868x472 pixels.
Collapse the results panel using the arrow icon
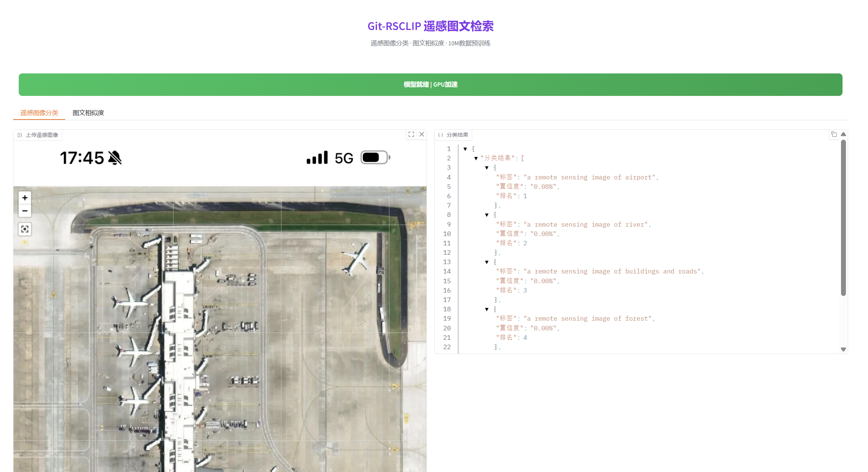843,134
